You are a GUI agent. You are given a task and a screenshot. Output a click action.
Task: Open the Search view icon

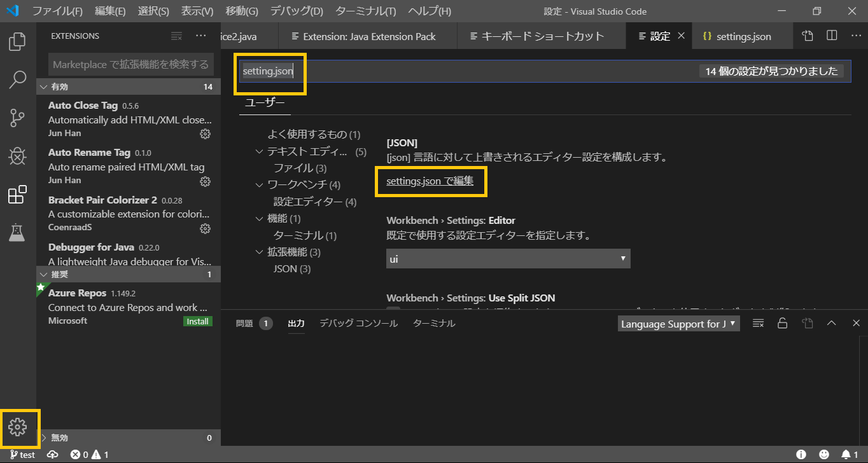click(17, 79)
